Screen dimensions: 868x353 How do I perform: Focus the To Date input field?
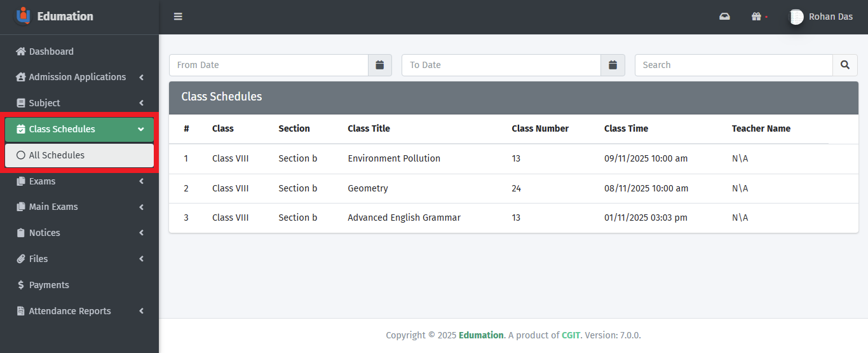(x=501, y=65)
